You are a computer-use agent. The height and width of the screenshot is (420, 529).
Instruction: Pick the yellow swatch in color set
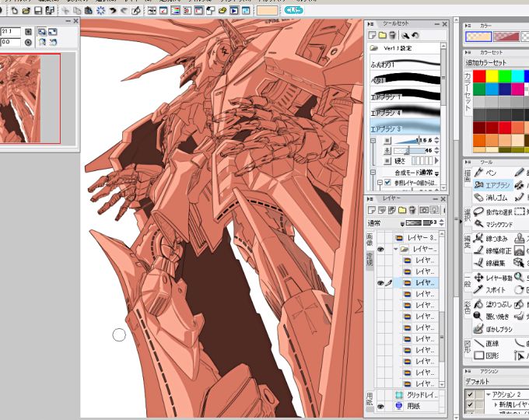[492, 76]
